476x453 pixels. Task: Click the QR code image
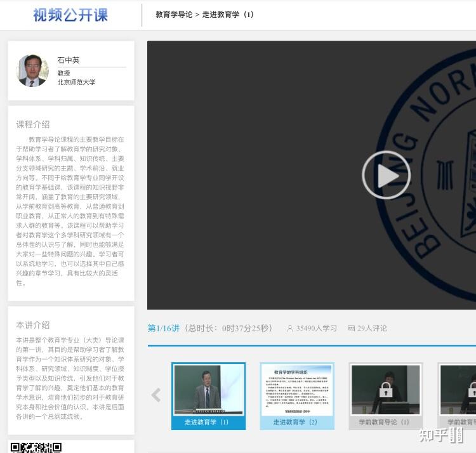(x=36, y=447)
